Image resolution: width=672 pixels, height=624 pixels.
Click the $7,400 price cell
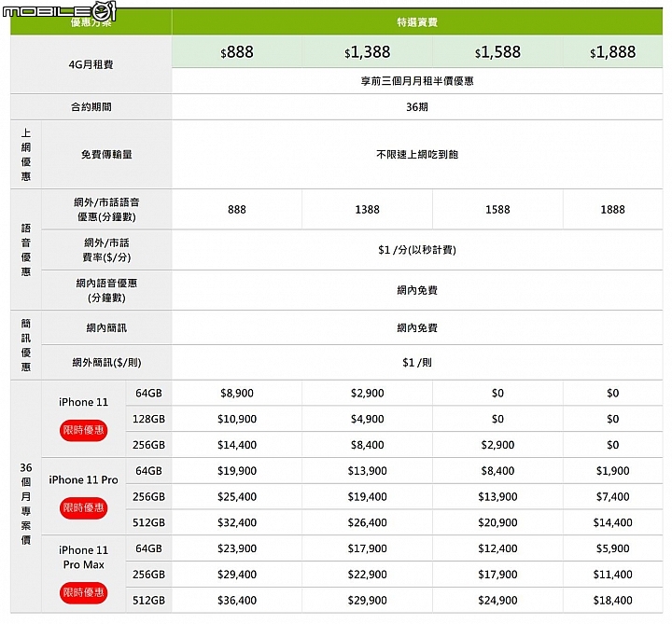click(x=612, y=497)
